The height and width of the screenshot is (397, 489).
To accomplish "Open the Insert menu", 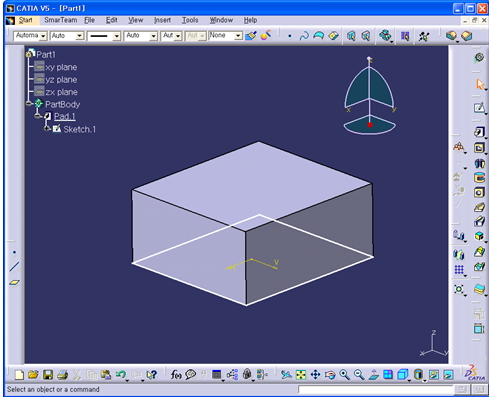I will click(162, 20).
